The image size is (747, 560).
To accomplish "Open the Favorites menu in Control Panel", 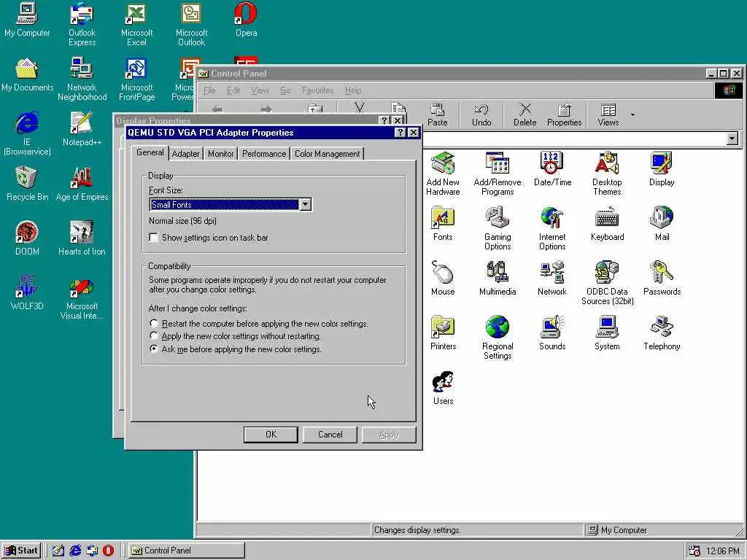I will (x=317, y=90).
